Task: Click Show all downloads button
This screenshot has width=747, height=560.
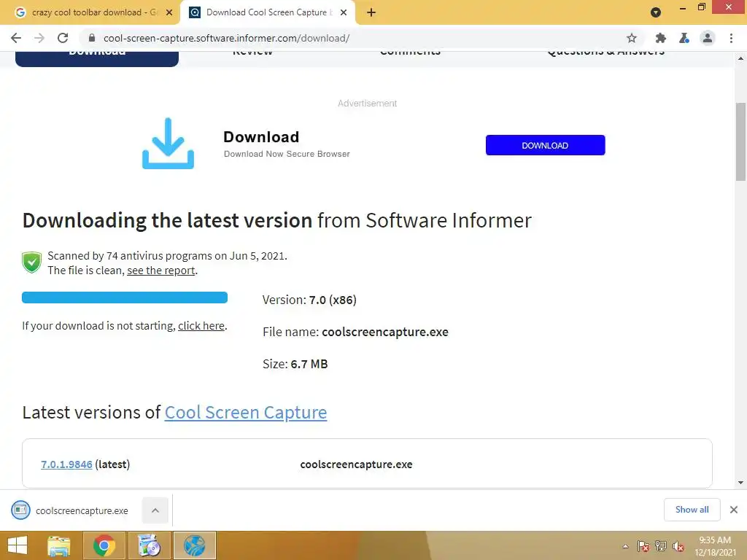Action: tap(692, 510)
